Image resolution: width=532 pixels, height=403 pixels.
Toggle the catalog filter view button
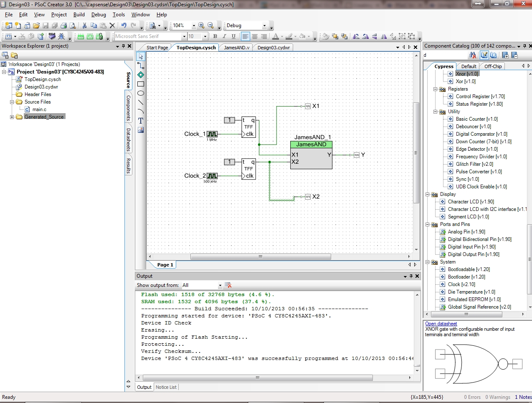coord(484,55)
